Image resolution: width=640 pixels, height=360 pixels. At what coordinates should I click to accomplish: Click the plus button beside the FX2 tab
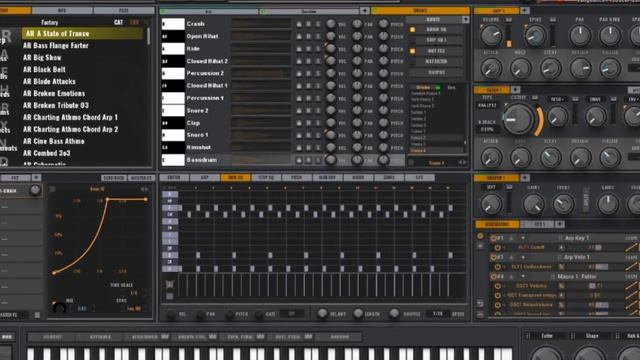pos(36,178)
